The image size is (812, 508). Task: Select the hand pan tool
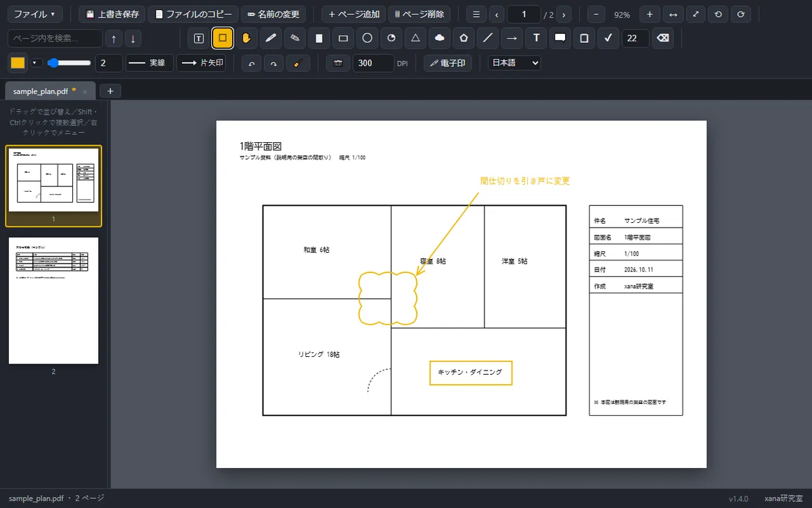coord(247,38)
